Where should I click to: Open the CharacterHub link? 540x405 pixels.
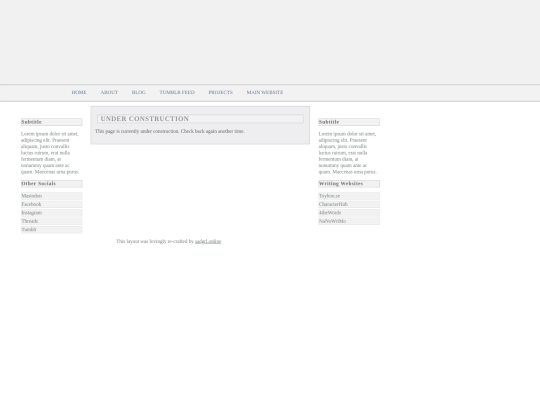click(349, 204)
